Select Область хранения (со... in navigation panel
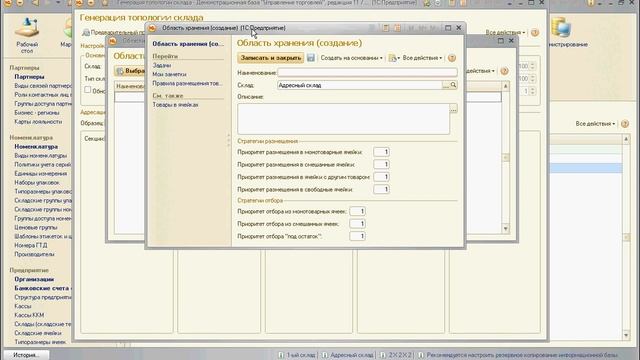The width and height of the screenshot is (640, 360). (x=188, y=44)
